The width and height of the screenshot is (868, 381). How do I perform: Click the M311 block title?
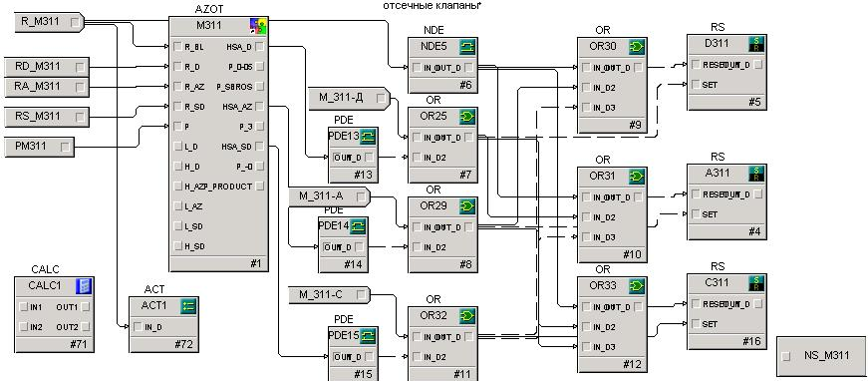click(x=208, y=26)
